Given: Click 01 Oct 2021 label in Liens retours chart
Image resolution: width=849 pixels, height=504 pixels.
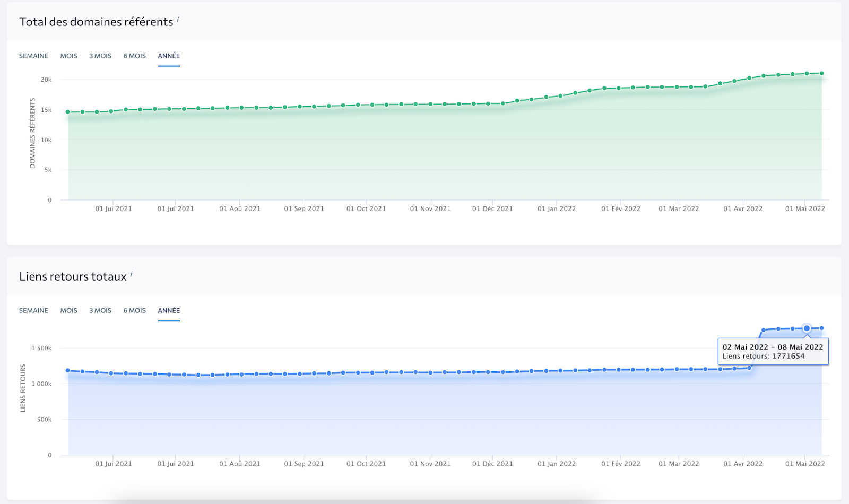Looking at the screenshot, I should coord(366,464).
